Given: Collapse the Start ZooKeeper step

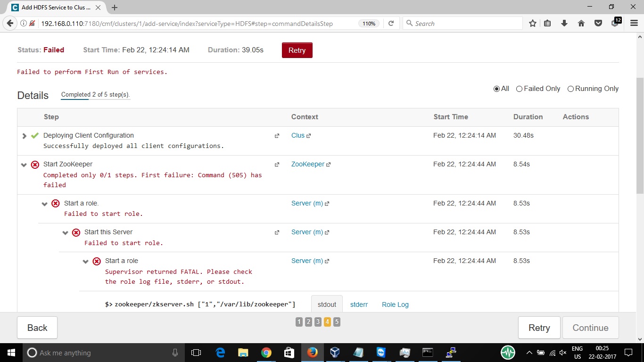Looking at the screenshot, I should [x=24, y=165].
